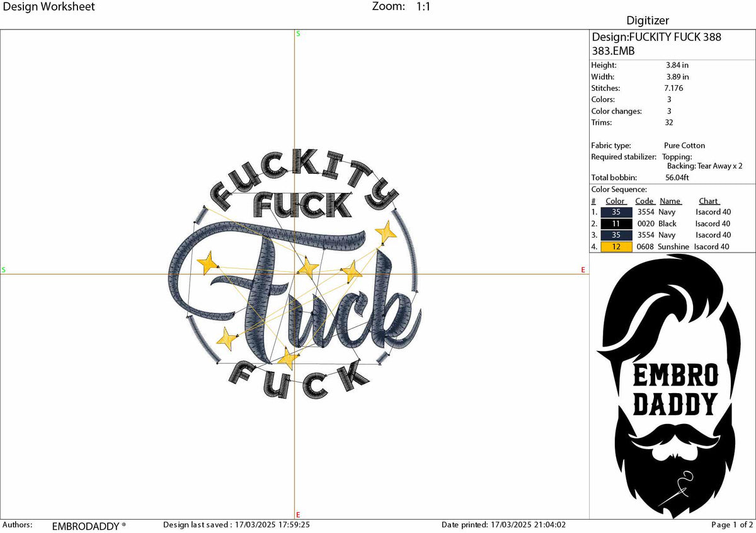The height and width of the screenshot is (533, 756).
Task: Click the fabric type 'Pure Cotton'
Action: [x=684, y=146]
